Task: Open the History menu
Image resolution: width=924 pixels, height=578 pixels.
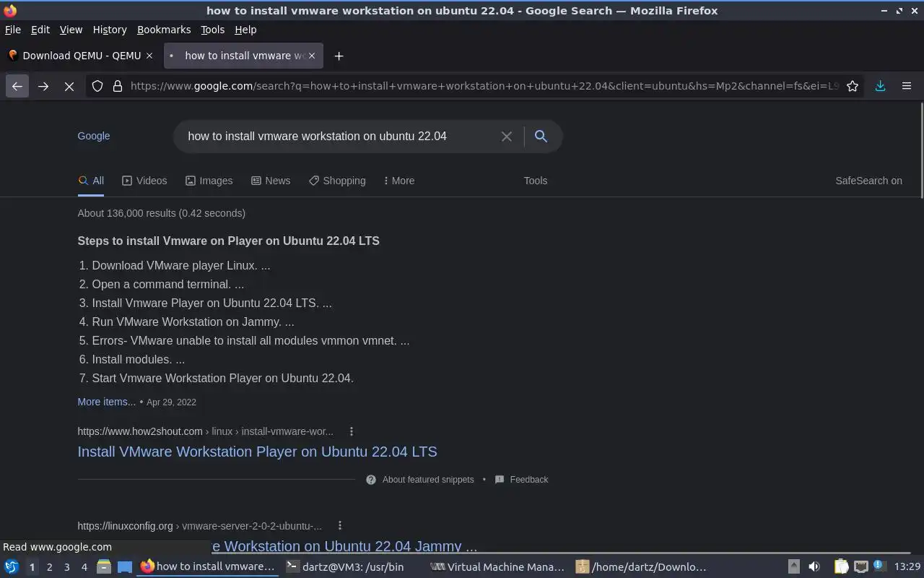Action: pos(110,30)
